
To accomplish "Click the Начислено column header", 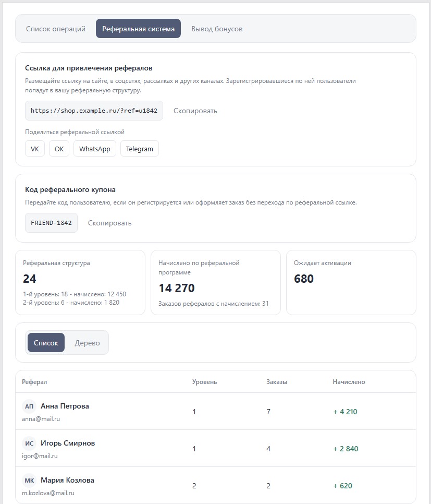I will click(x=349, y=382).
